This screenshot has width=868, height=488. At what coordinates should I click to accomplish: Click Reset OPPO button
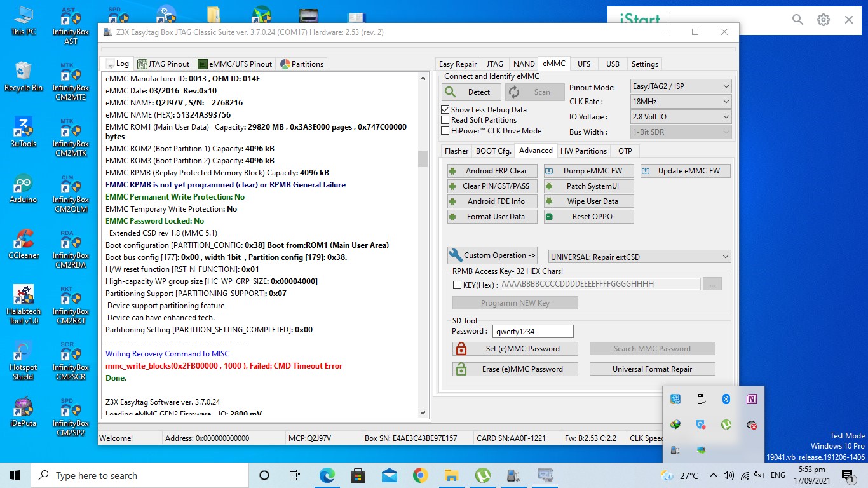pos(588,217)
